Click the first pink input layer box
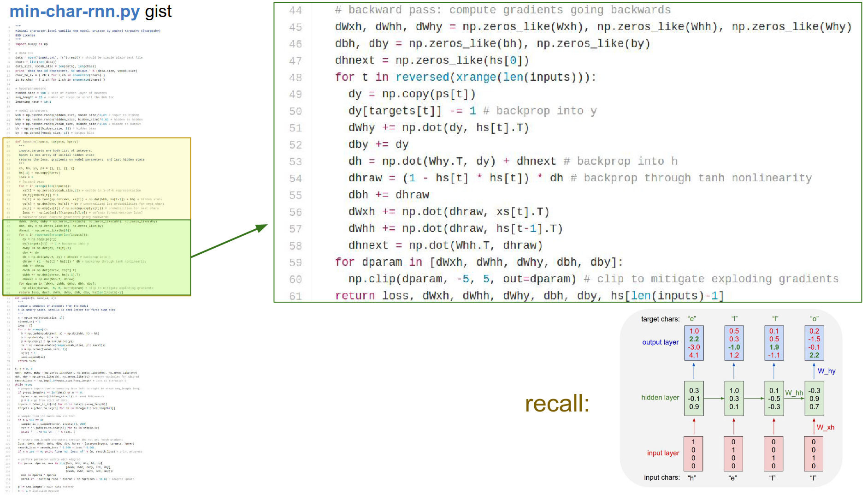868x495 pixels. pos(693,453)
